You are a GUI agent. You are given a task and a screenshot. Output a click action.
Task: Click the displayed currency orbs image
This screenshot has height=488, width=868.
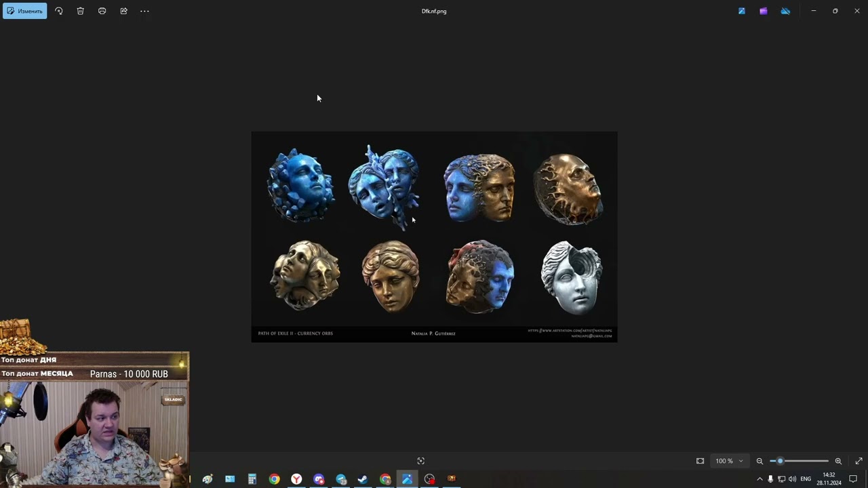tap(434, 237)
